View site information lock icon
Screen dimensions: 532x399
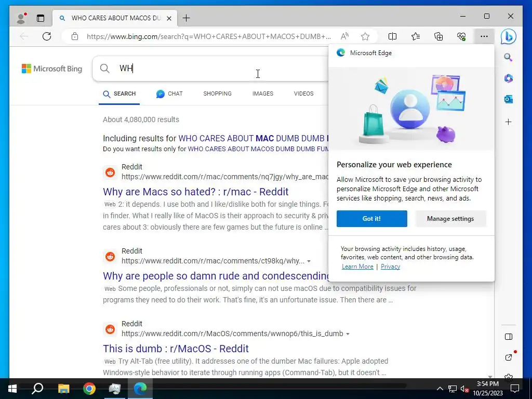tap(75, 36)
